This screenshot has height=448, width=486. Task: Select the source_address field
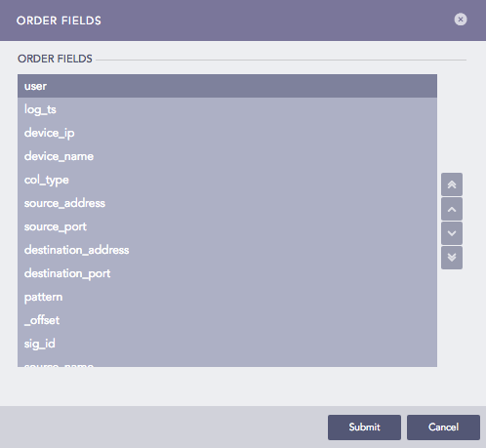(x=227, y=203)
